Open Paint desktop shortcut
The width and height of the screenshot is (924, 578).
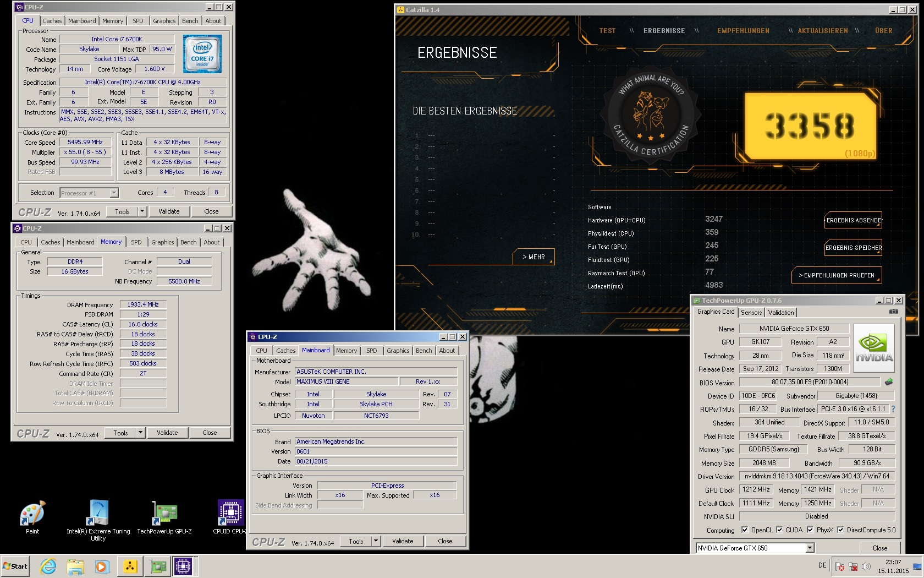[32, 517]
